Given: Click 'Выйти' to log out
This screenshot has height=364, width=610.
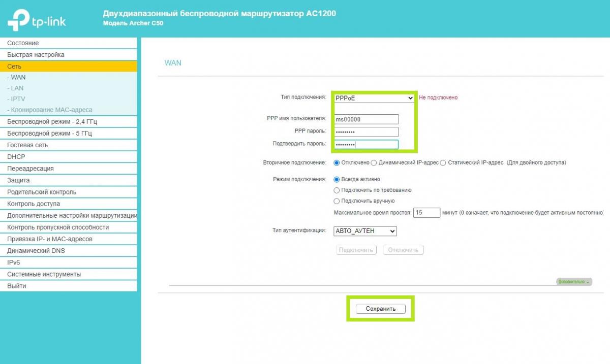Looking at the screenshot, I should (17, 286).
